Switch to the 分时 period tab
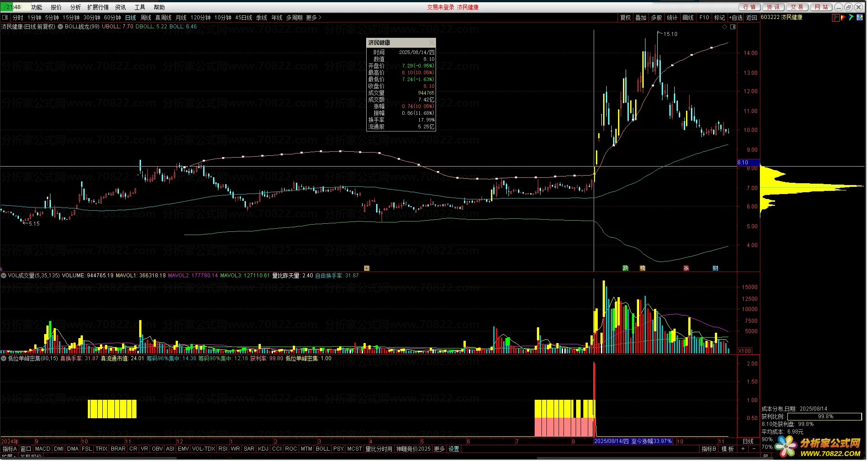The width and height of the screenshot is (868, 461). coord(18,18)
